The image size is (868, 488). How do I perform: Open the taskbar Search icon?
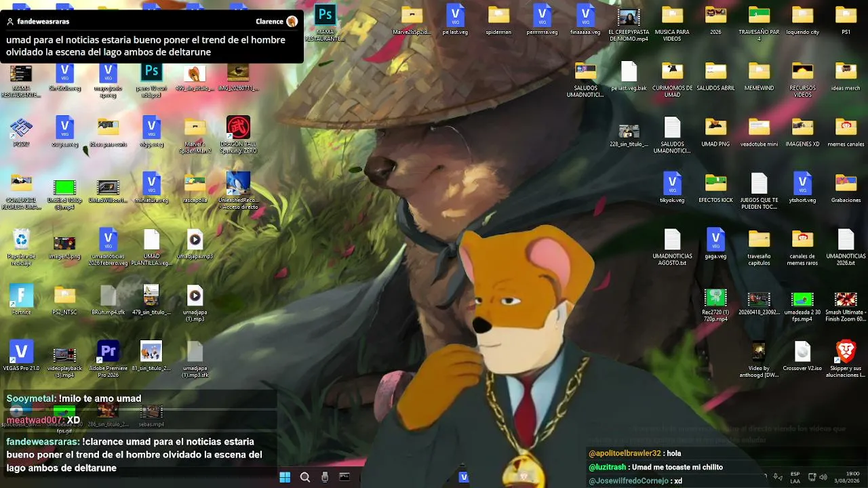pyautogui.click(x=305, y=477)
